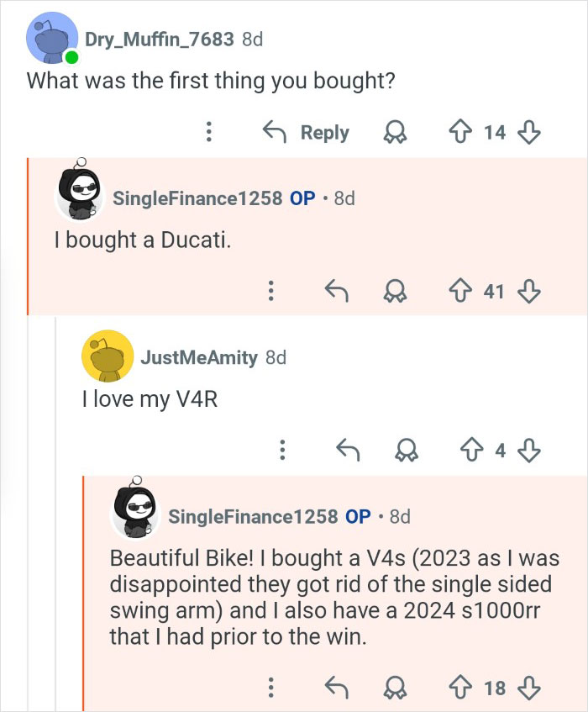Upvote Dry_Muffin_7683's comment
The width and height of the screenshot is (588, 712).
coord(459,132)
